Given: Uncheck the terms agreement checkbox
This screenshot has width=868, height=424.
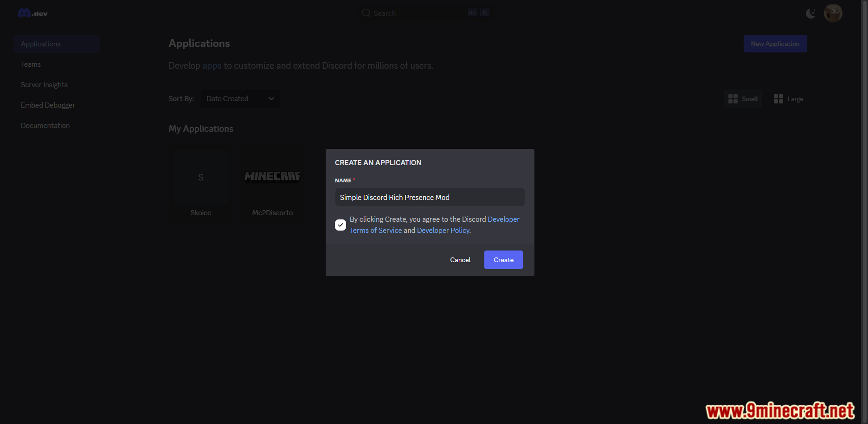Looking at the screenshot, I should point(341,225).
